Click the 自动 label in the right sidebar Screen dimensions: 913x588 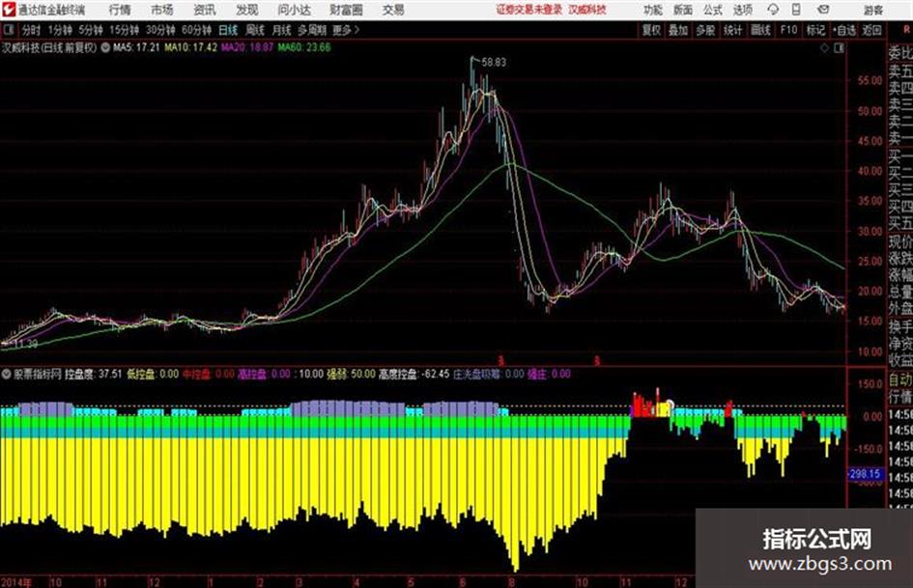(x=900, y=380)
